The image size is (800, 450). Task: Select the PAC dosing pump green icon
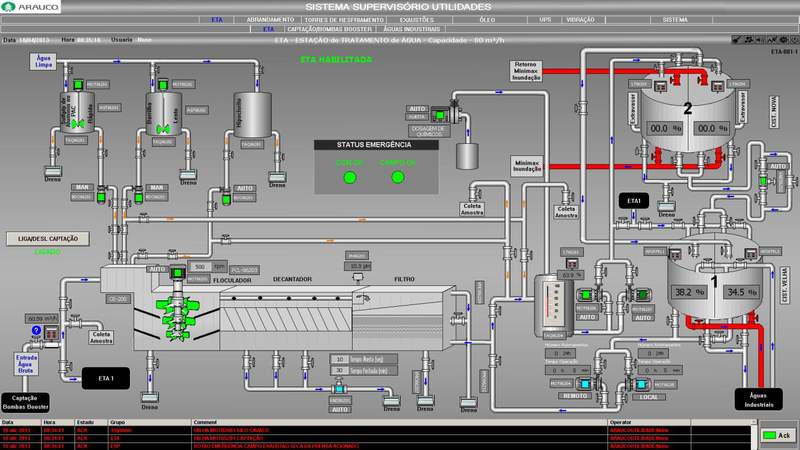click(102, 196)
